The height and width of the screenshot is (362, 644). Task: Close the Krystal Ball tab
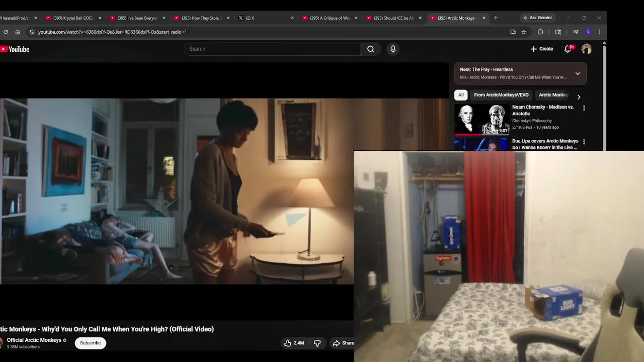(100, 18)
